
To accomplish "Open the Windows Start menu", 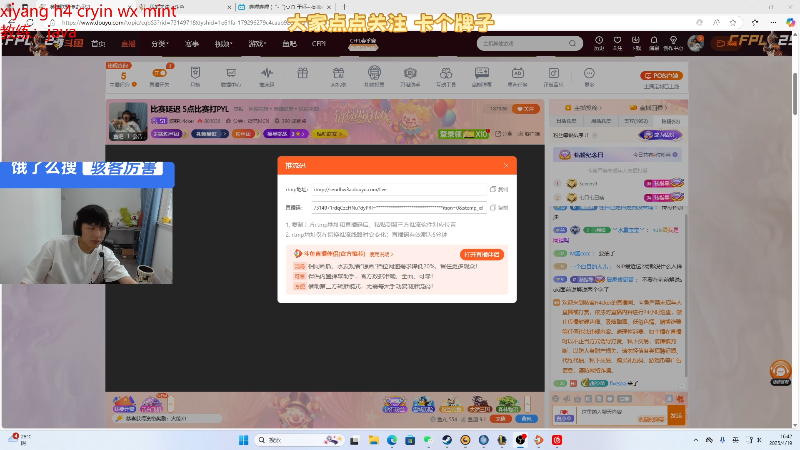I will pyautogui.click(x=243, y=440).
